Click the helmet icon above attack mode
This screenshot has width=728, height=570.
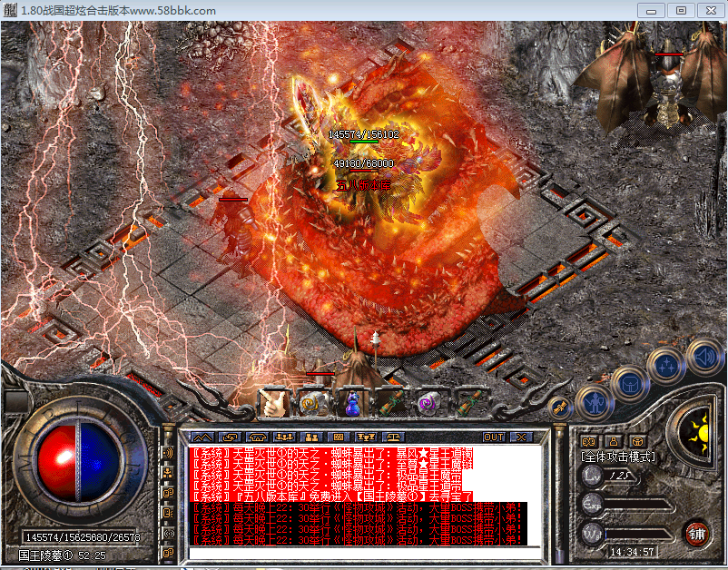(638, 441)
